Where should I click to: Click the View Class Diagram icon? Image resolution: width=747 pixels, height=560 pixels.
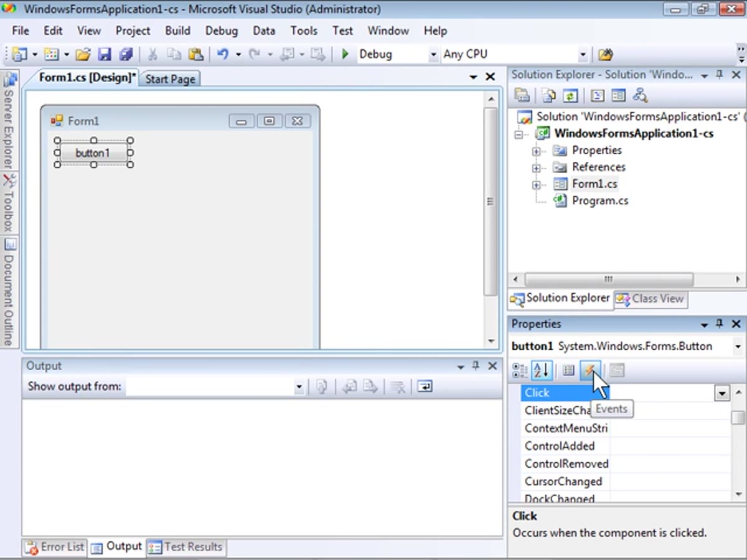(640, 95)
